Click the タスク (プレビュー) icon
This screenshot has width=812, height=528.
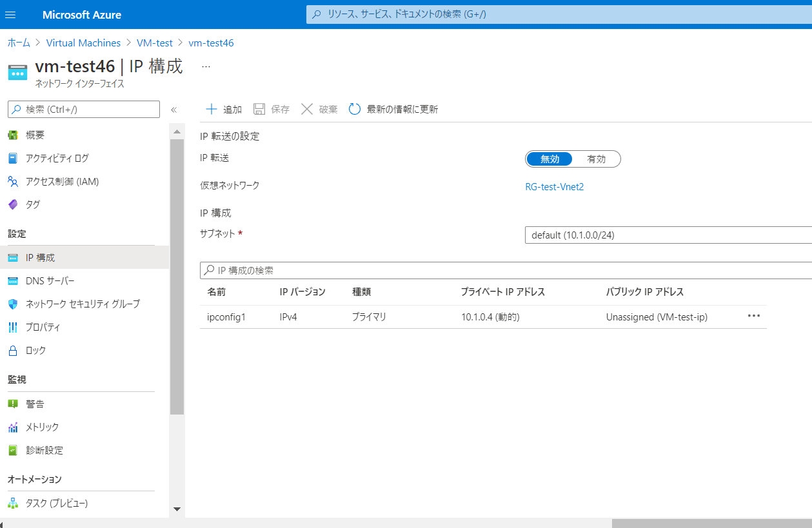pyautogui.click(x=13, y=504)
